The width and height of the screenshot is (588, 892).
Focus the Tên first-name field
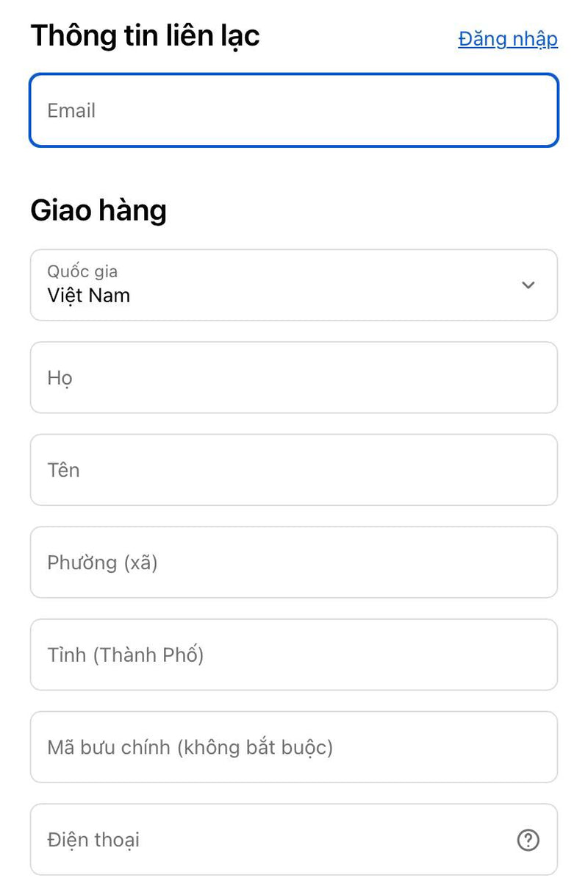pyautogui.click(x=294, y=470)
